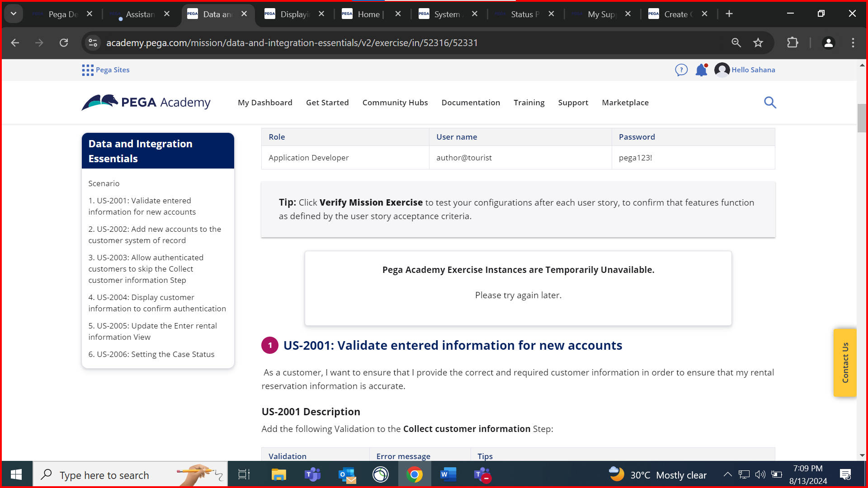This screenshot has width=868, height=488.
Task: Jump to US-2003 Allow authenticated customers link
Action: coord(146,269)
